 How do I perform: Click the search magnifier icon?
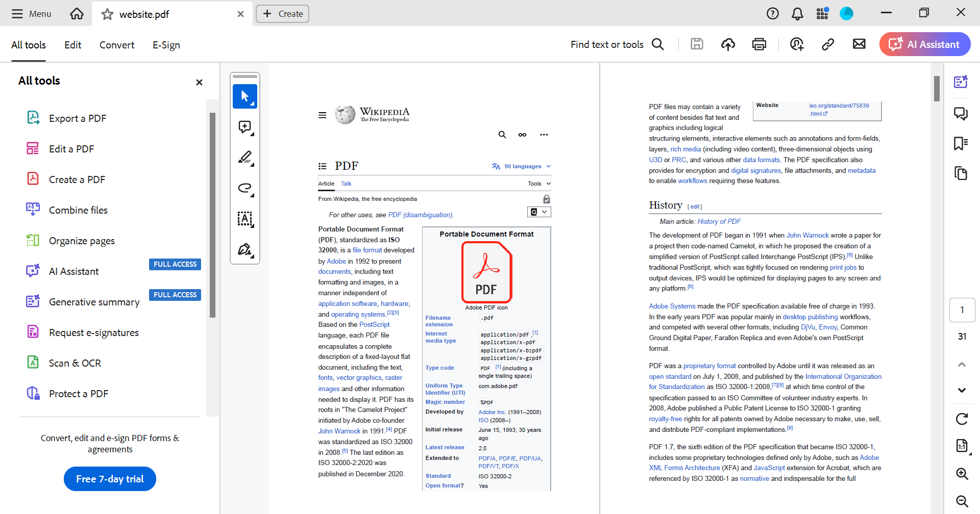tap(658, 44)
